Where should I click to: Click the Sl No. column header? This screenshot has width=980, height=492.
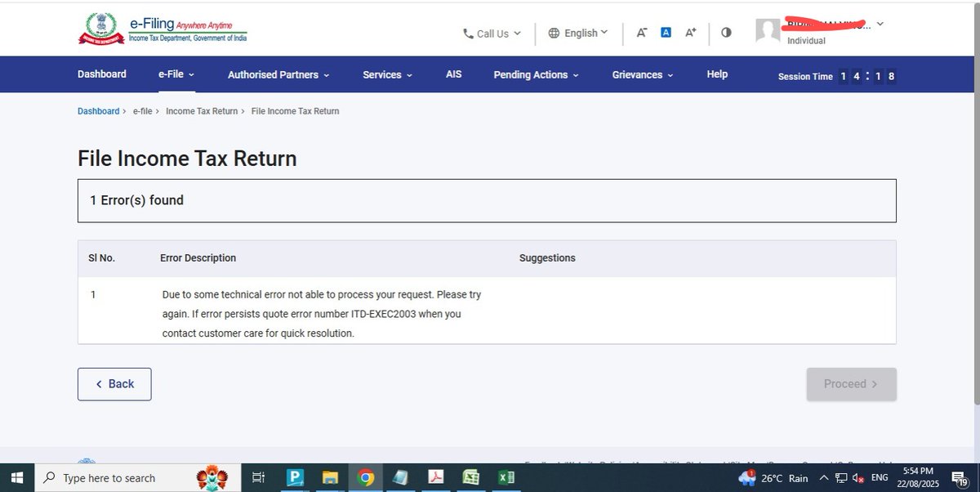tap(101, 258)
